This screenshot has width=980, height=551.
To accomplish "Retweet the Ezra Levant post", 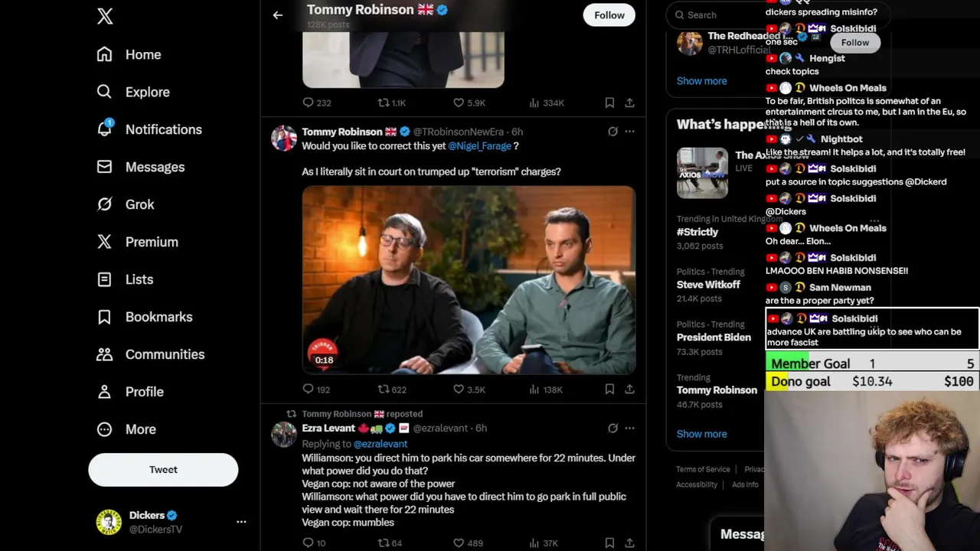I will (384, 543).
